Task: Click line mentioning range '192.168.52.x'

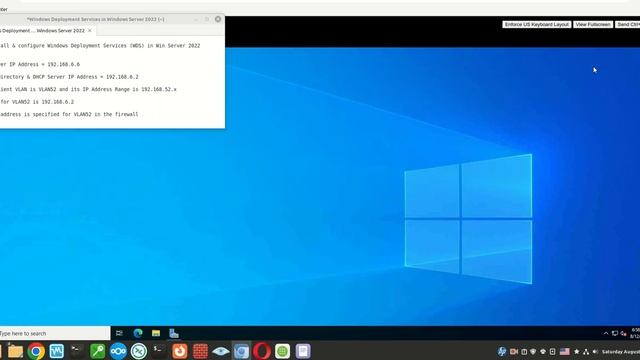Action: pos(88,89)
